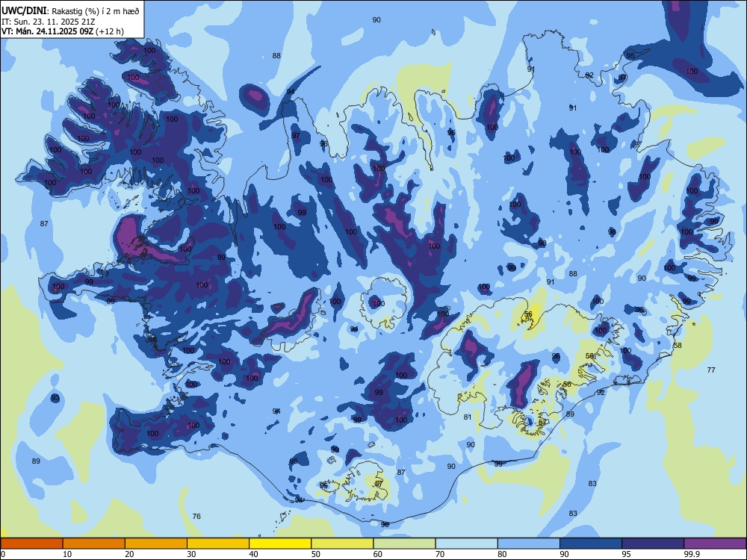Click the orange 10–20 legend swatch
This screenshot has width=747, height=560.
(x=94, y=544)
